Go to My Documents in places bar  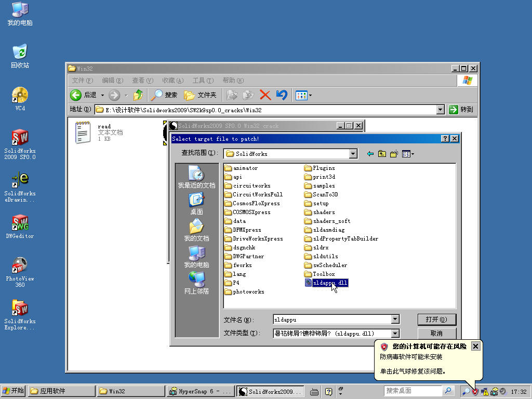(196, 230)
